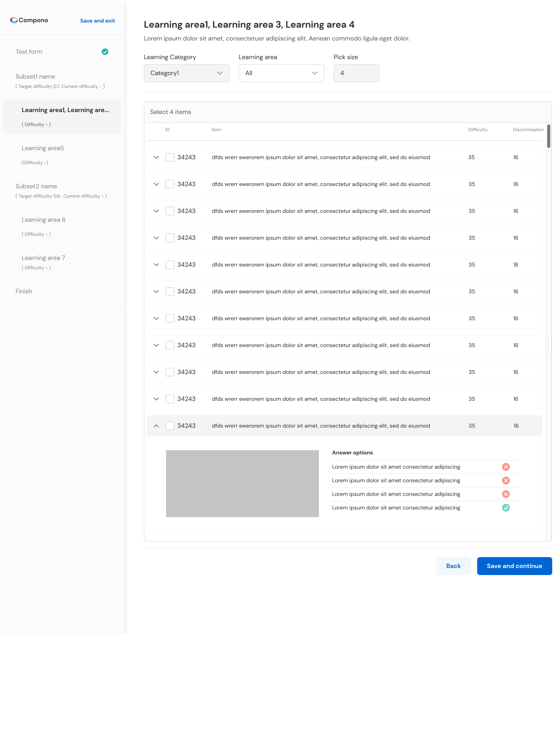Click Save and exit link

coord(97,21)
